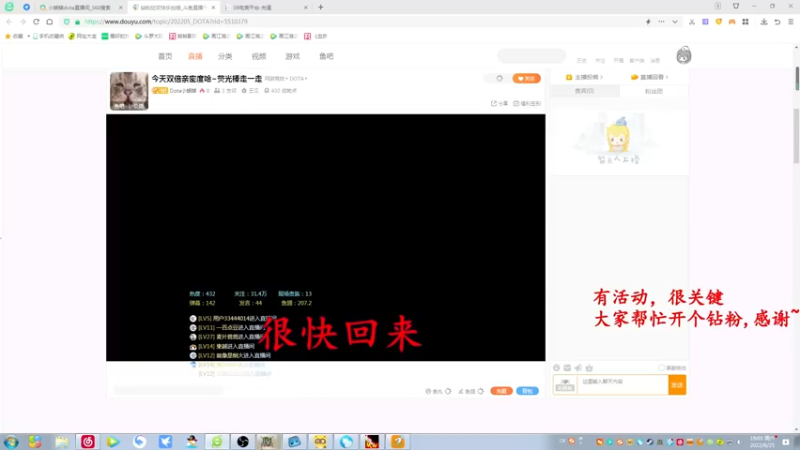The width and height of the screenshot is (800, 450).
Task: Click the blue 背包 backpack button
Action: point(527,391)
